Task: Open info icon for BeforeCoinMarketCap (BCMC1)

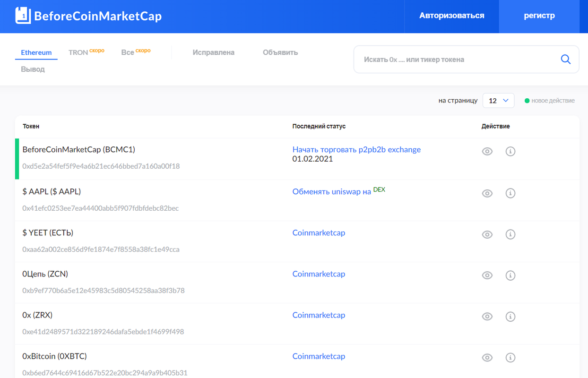Action: [x=510, y=151]
